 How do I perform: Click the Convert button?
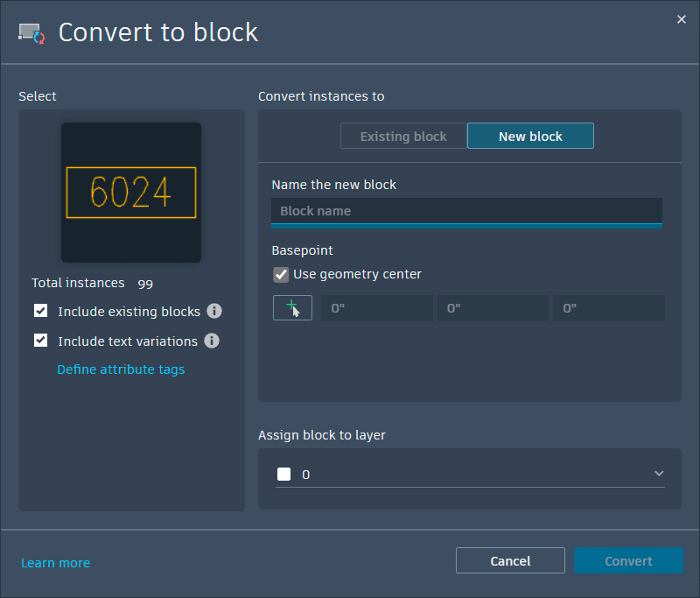click(628, 561)
